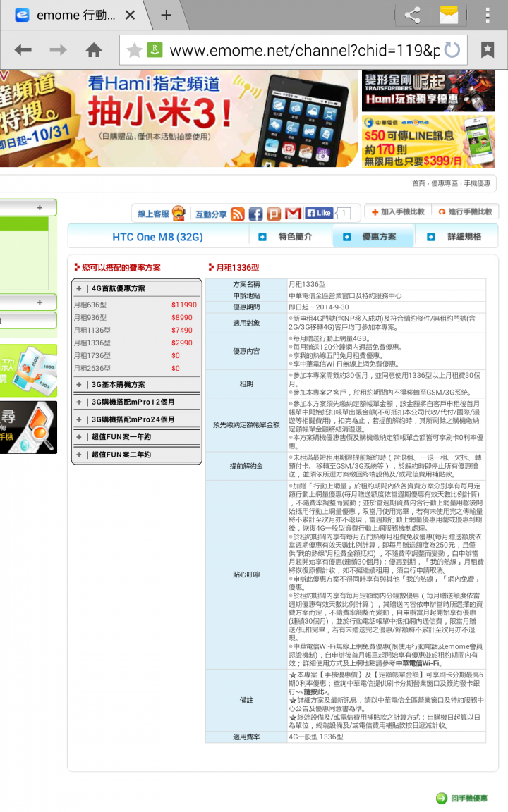This screenshot has height=812, width=508.
Task: Click 回手機優惠 link at bottom
Action: [x=463, y=799]
